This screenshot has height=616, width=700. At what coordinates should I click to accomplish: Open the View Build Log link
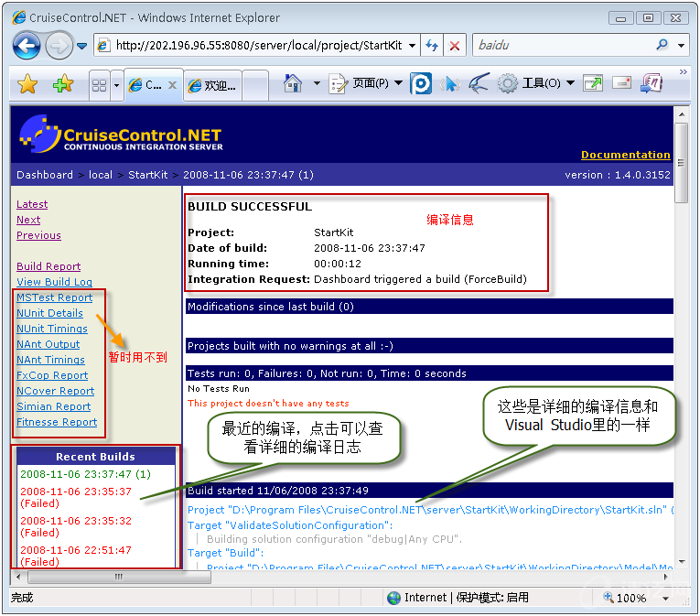54,282
